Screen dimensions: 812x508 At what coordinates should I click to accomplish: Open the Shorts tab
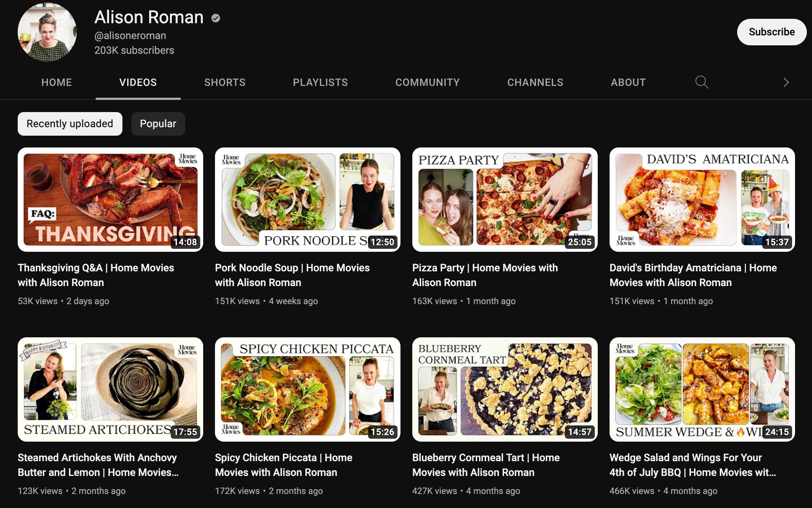click(x=225, y=82)
